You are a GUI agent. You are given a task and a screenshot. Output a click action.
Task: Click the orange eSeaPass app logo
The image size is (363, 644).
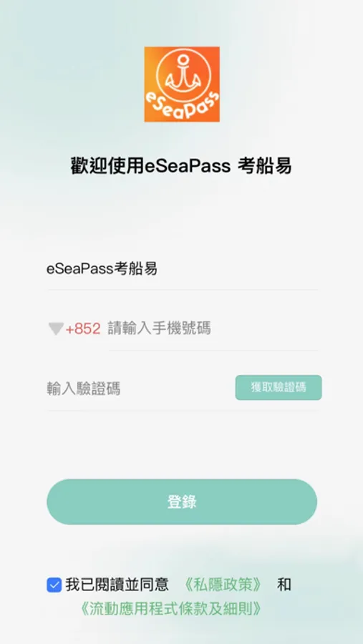coord(182,84)
